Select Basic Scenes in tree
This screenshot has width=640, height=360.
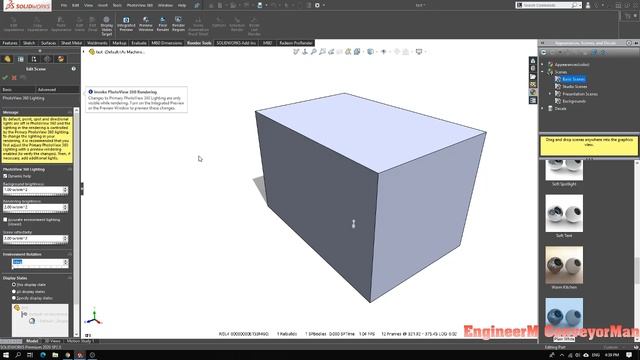coord(573,79)
